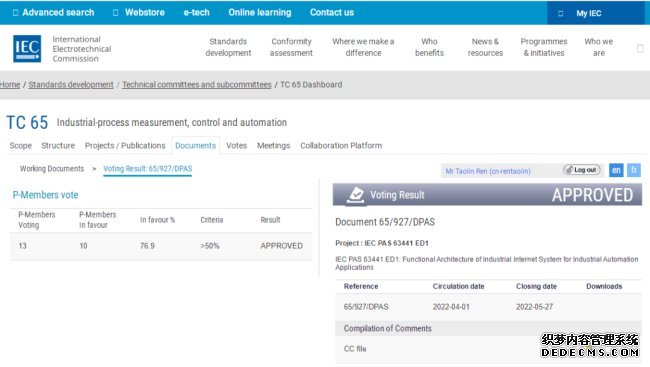Screen dimensions: 650x367
Task: Expand the News & resources menu
Action: [x=485, y=47]
